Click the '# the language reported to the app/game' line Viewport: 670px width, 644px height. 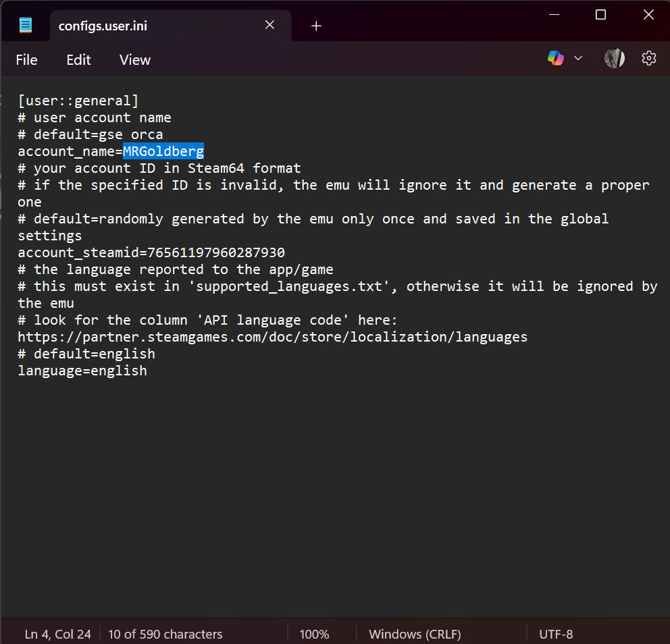click(176, 269)
